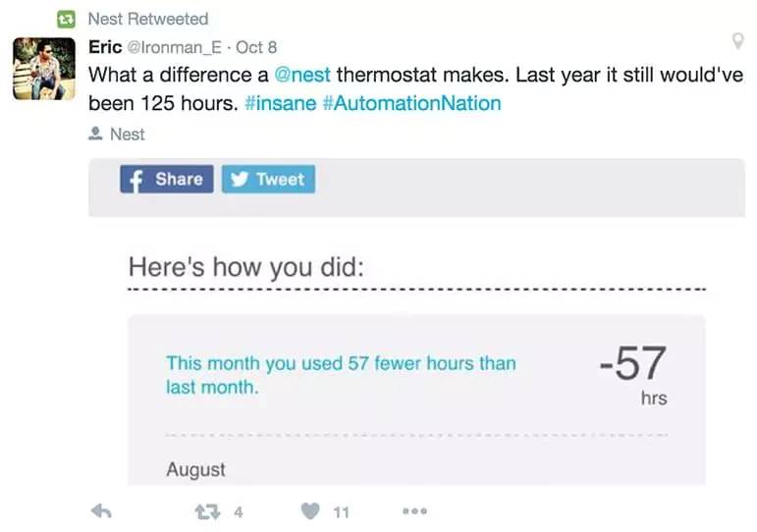
Task: Open the more options ellipsis menu
Action: pos(414,510)
